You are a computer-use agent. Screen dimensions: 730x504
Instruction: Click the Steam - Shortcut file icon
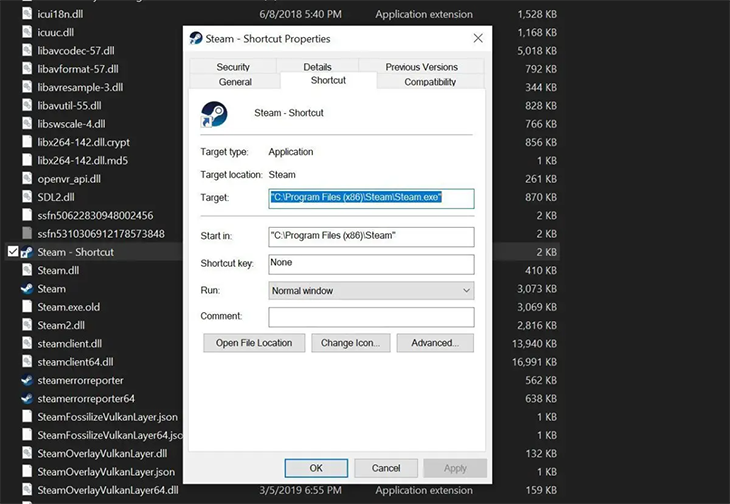point(27,252)
